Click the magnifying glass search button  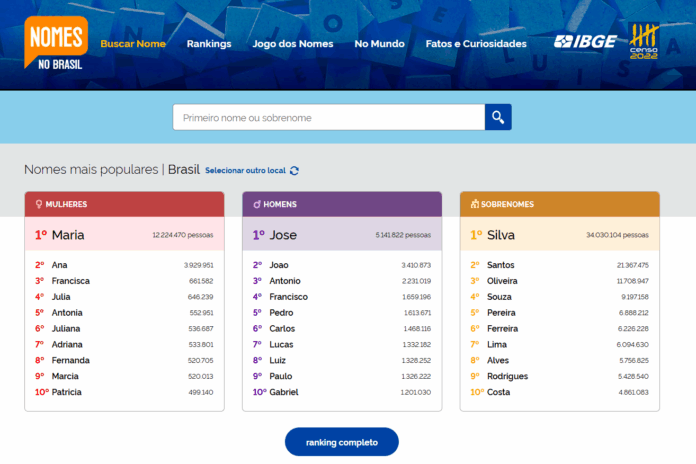(498, 118)
